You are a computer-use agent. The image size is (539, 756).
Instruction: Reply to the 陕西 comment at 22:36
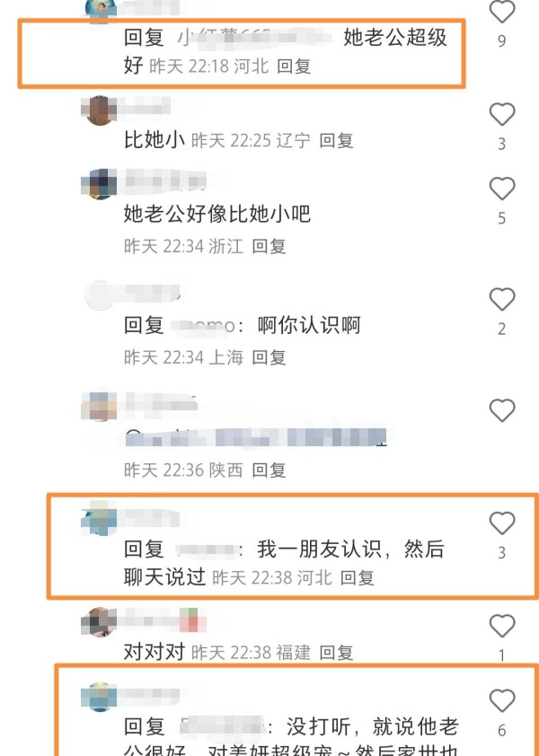(269, 470)
